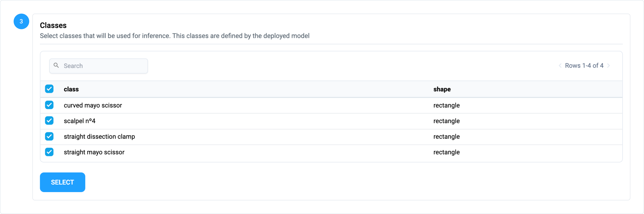Uncheck the scalpel nº4 checkbox
This screenshot has height=214, width=644.
pos(49,121)
